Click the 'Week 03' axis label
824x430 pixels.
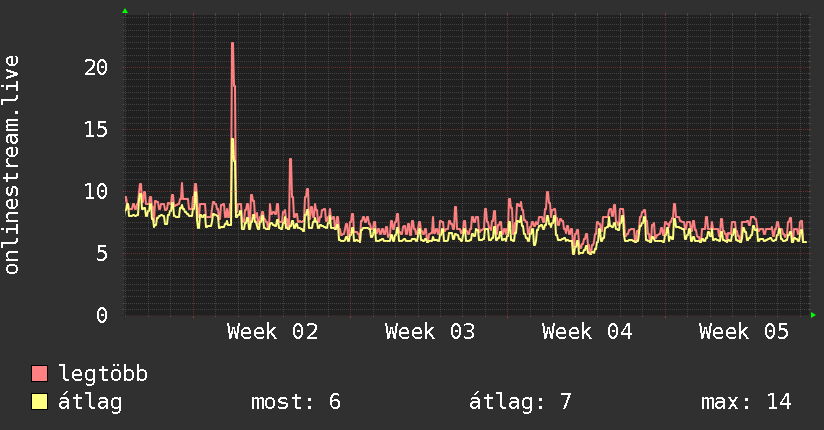(430, 332)
